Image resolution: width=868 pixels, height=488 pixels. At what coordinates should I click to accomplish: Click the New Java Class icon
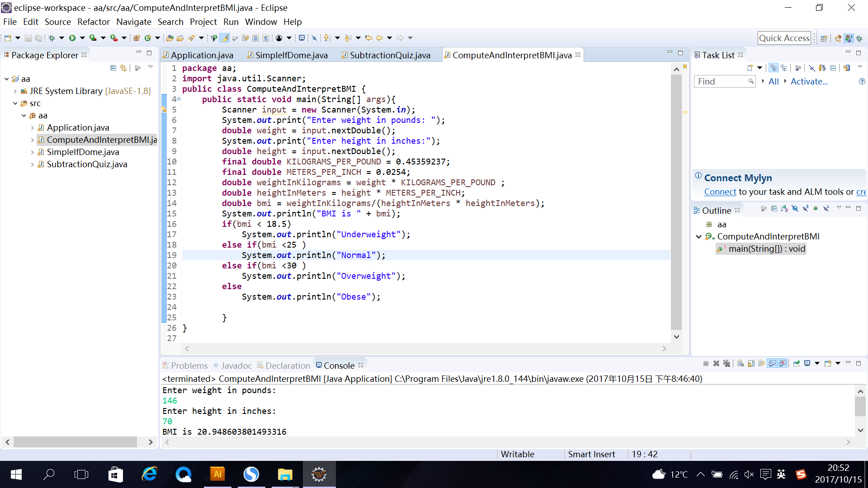point(148,38)
